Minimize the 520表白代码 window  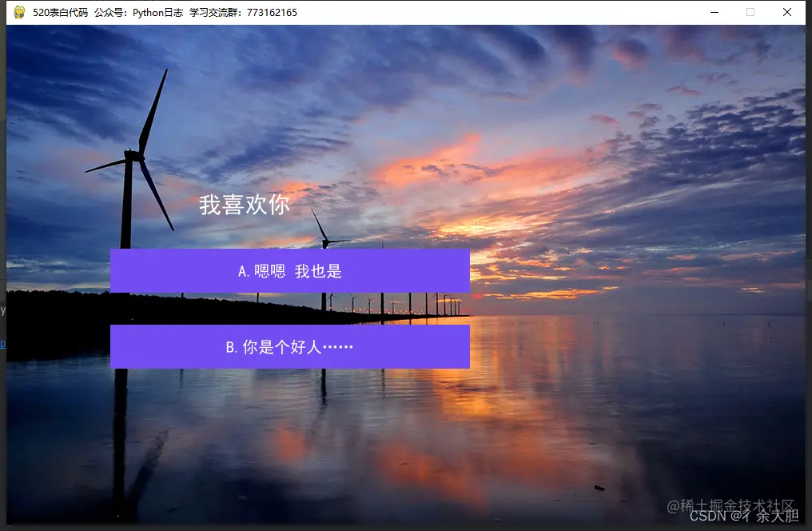714,11
